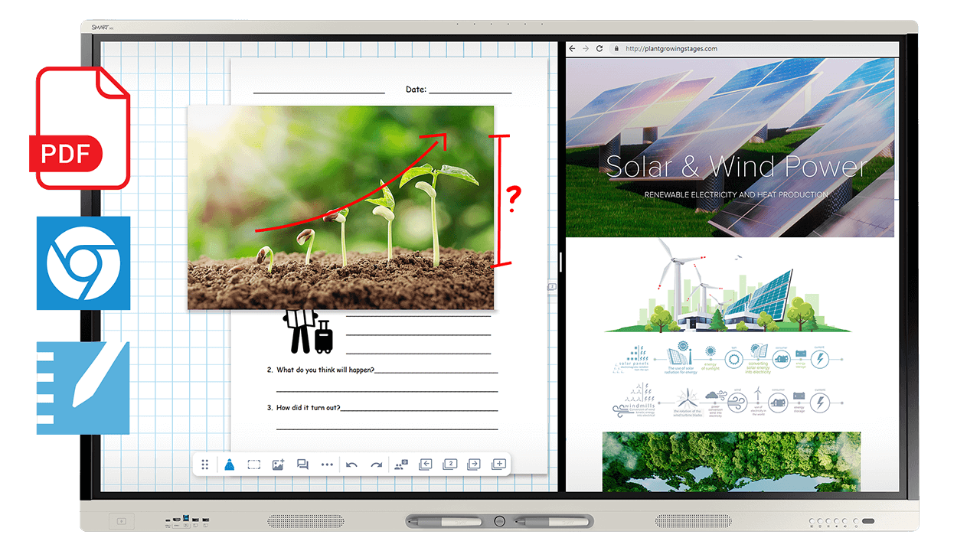Click the browser back navigation arrow
This screenshot has height=551, width=980.
coord(571,47)
